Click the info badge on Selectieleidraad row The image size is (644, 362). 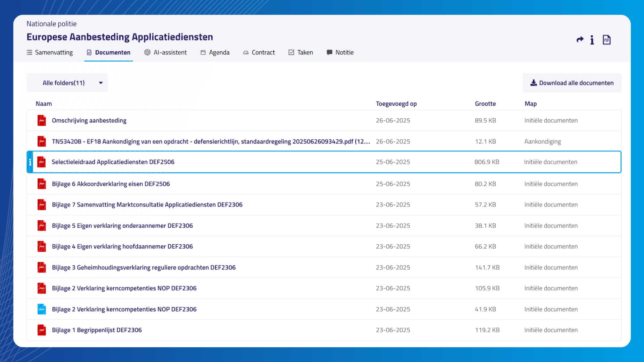[x=30, y=162]
